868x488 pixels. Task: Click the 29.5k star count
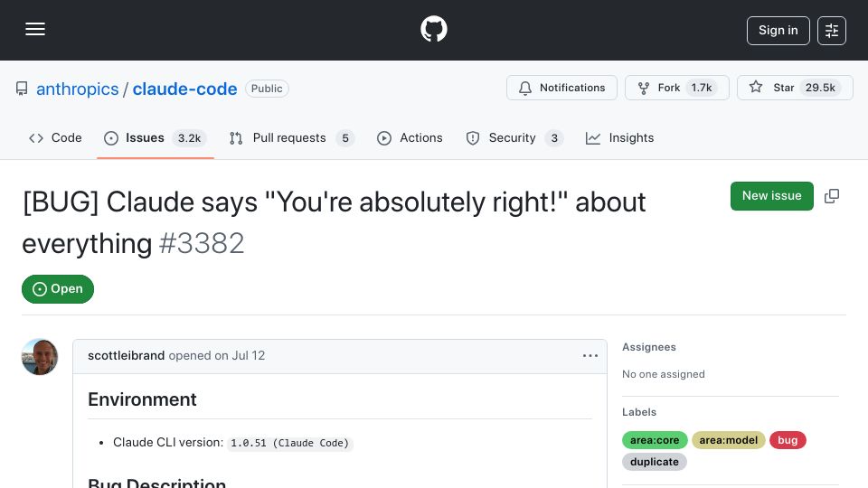(820, 88)
